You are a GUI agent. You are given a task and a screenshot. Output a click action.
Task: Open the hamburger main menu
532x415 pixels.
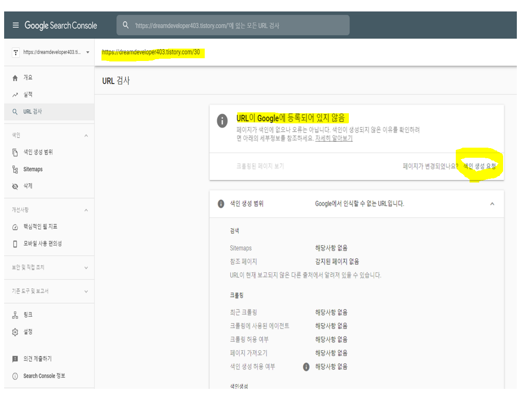[16, 25]
